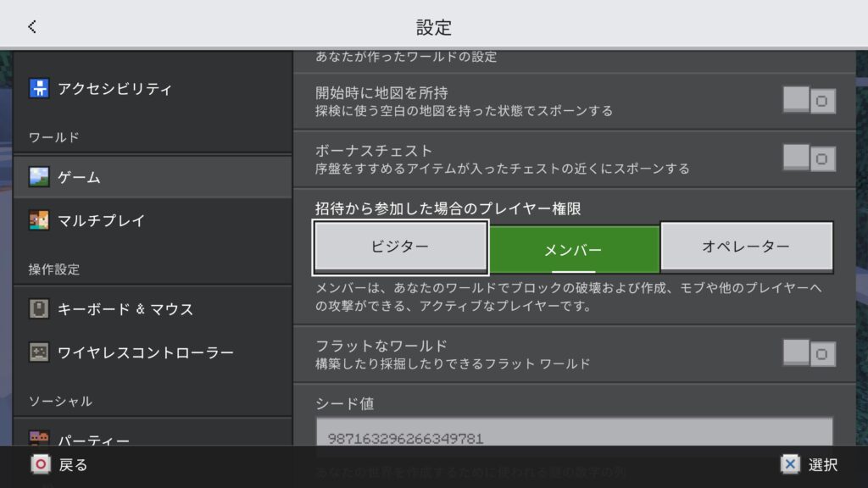Click the X button 選択 icon
The image size is (868, 488).
790,464
